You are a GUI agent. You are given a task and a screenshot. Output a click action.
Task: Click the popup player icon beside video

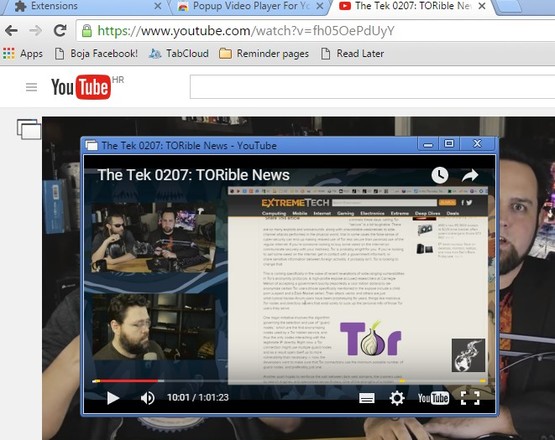tap(29, 129)
